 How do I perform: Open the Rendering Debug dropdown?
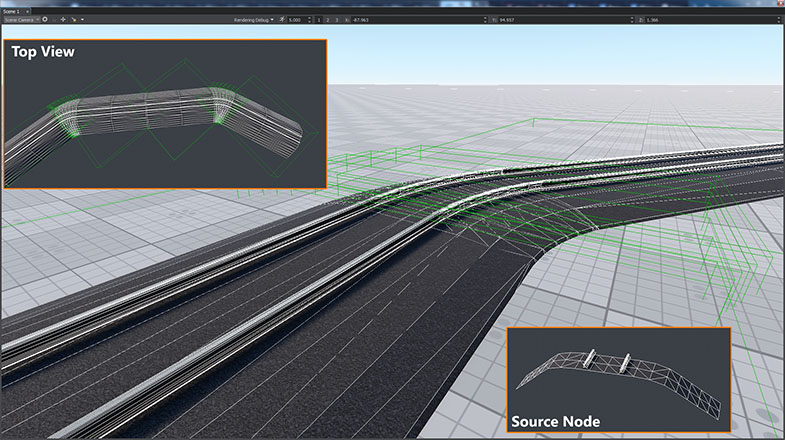(x=253, y=19)
